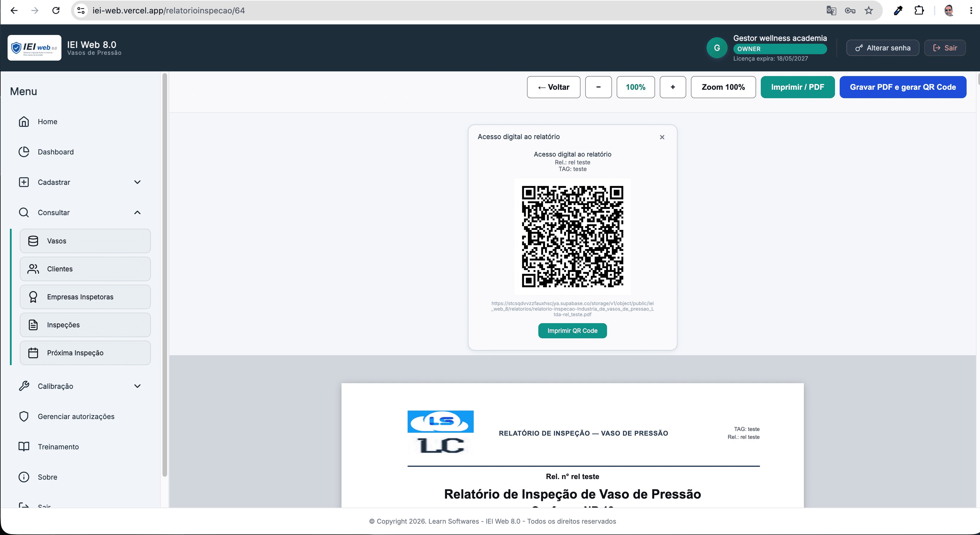The height and width of the screenshot is (535, 980).
Task: Expand the Calibração submenu chevron
Action: (138, 386)
